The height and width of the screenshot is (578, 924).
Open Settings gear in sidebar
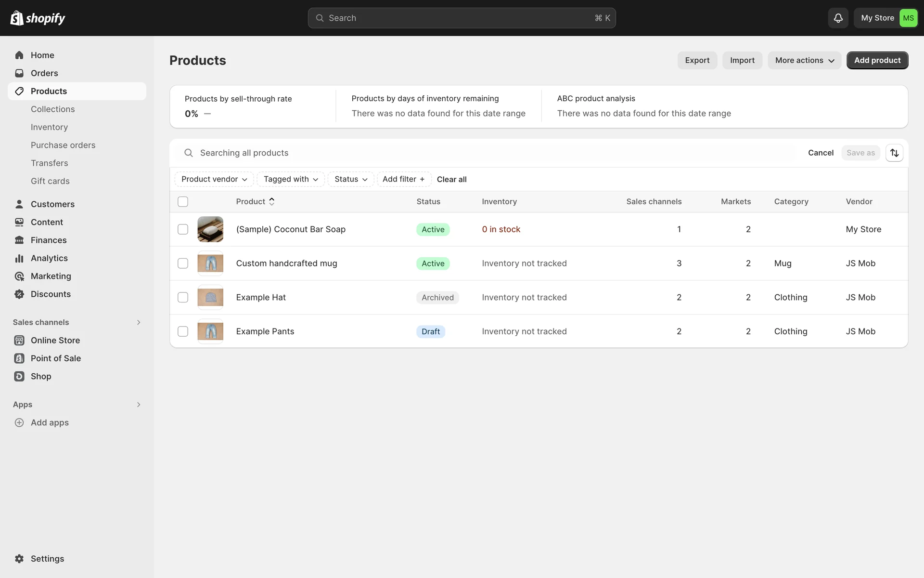coord(19,559)
